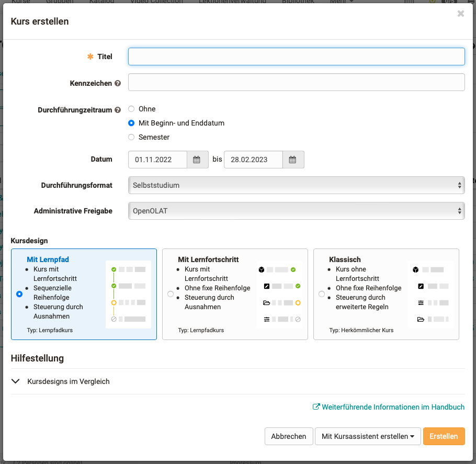
Task: Open the calendar picker for the start date
Action: [197, 160]
